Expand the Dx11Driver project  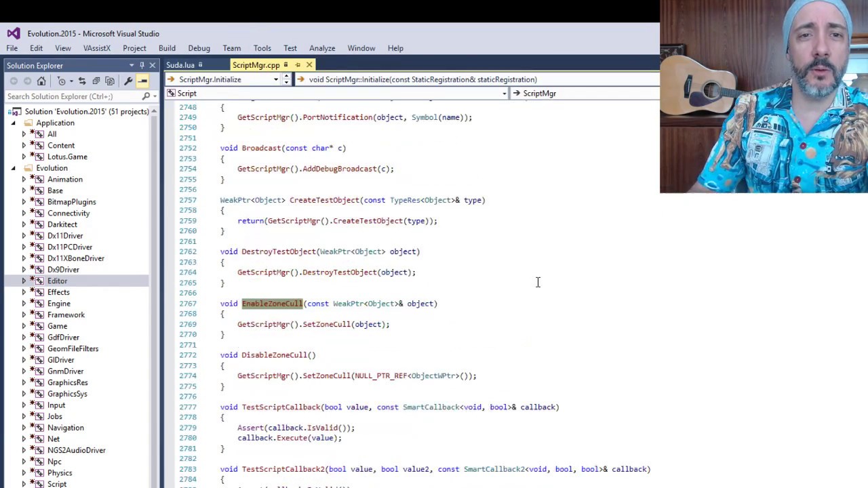click(x=24, y=236)
